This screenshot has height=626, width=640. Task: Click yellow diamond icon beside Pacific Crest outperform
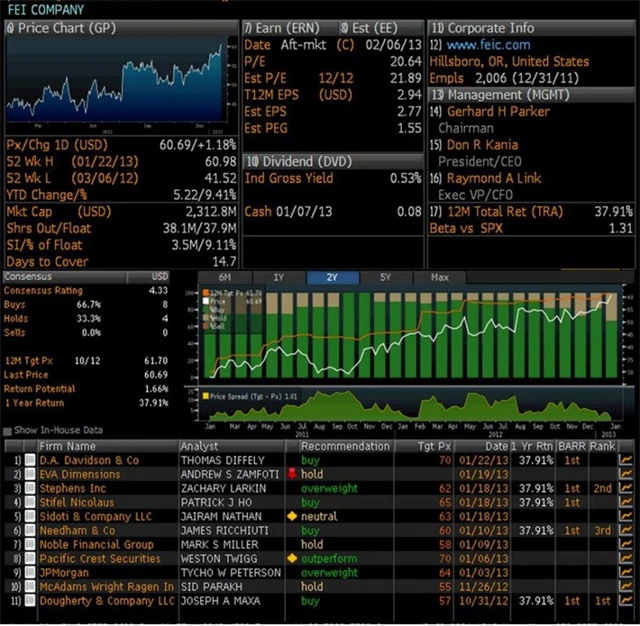pos(292,559)
